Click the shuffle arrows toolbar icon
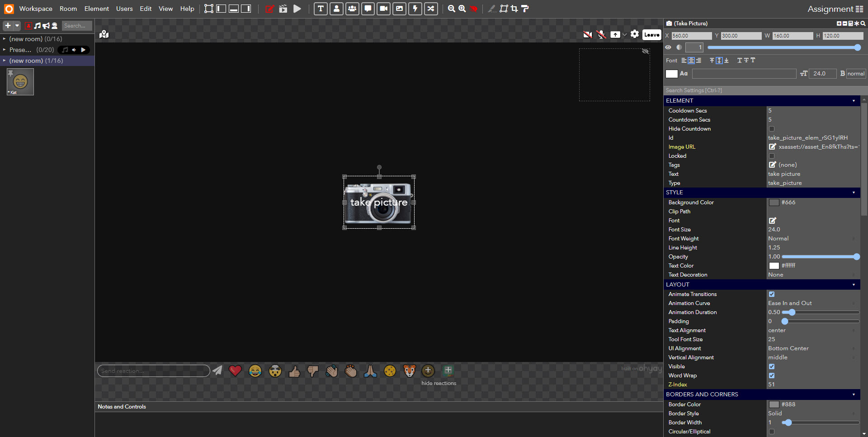Image resolution: width=868 pixels, height=437 pixels. [431, 9]
